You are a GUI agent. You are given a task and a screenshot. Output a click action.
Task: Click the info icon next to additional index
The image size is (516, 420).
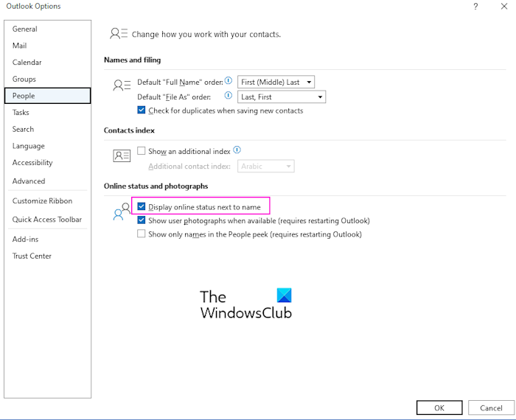click(x=237, y=150)
